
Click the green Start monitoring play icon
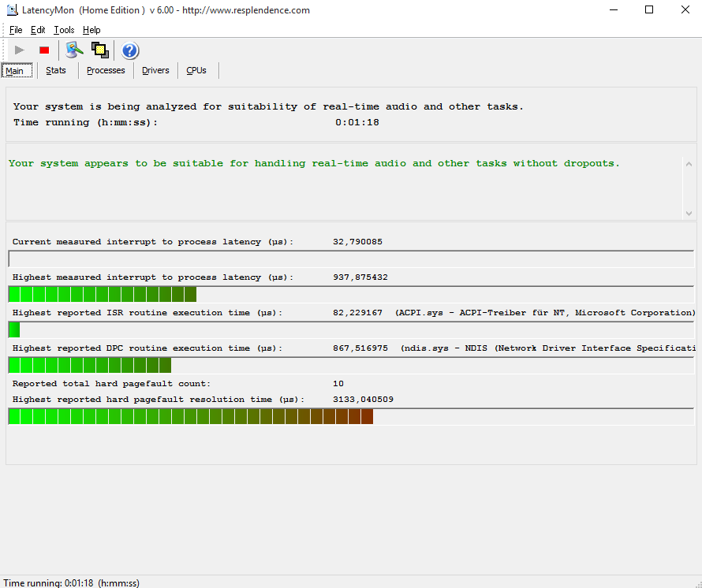click(x=20, y=50)
